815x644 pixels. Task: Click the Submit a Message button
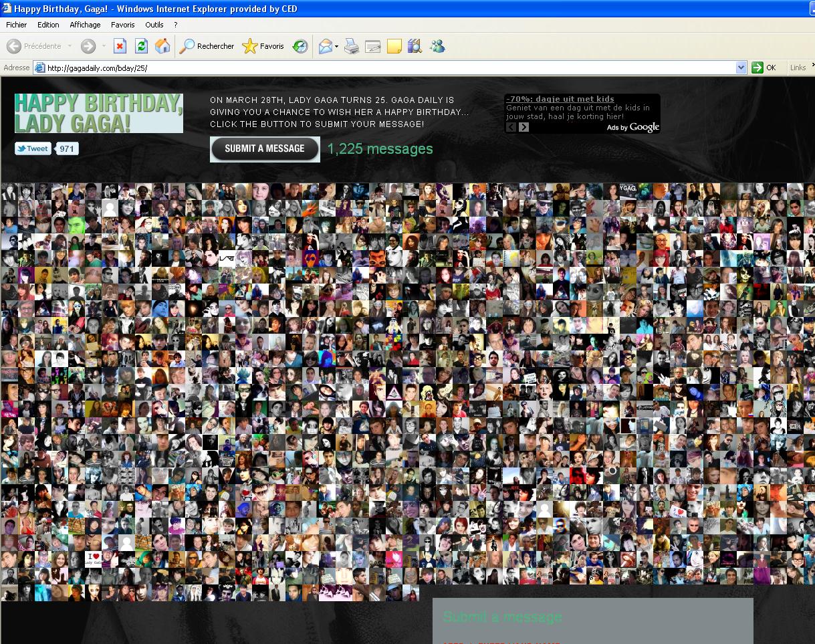265,149
